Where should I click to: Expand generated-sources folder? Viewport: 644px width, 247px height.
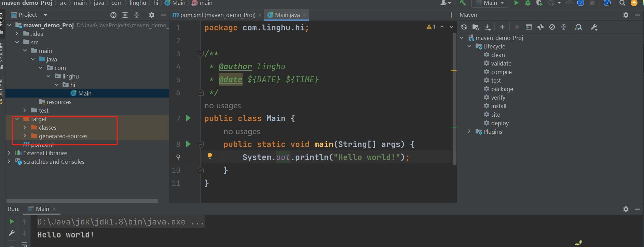pyautogui.click(x=25, y=136)
